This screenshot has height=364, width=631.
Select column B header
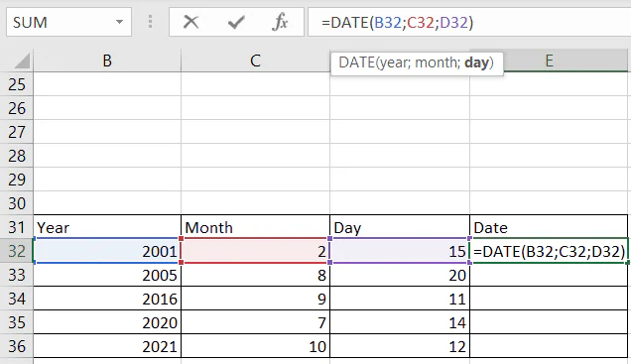pos(107,61)
